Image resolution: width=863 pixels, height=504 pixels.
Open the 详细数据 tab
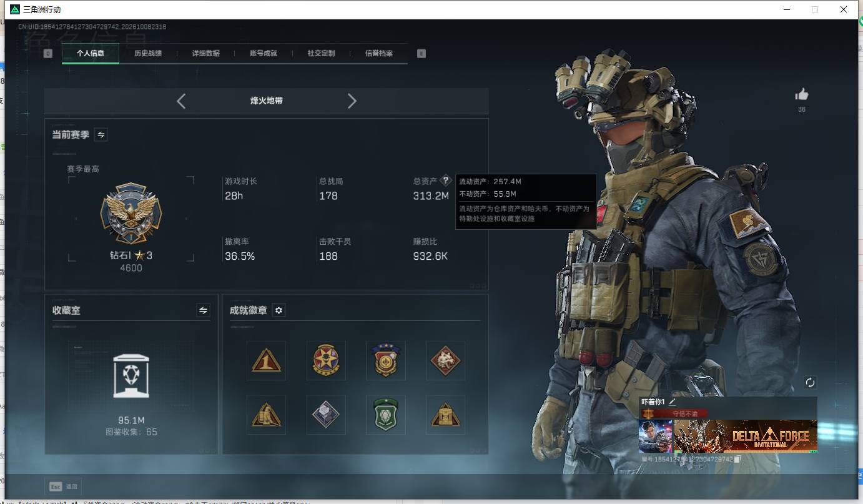(206, 54)
